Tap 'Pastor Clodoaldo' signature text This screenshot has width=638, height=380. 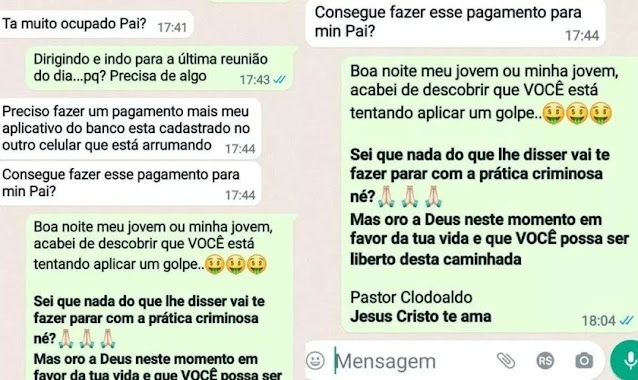411,297
